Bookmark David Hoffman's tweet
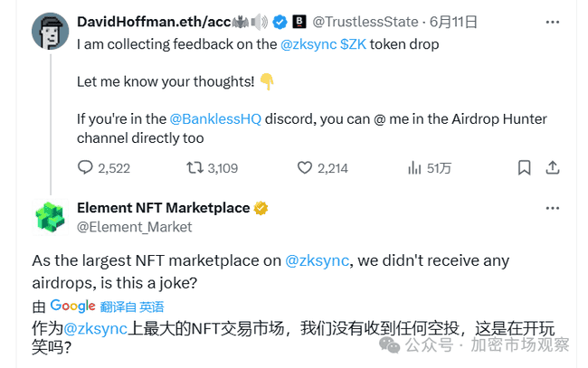The image size is (588, 368). point(524,167)
